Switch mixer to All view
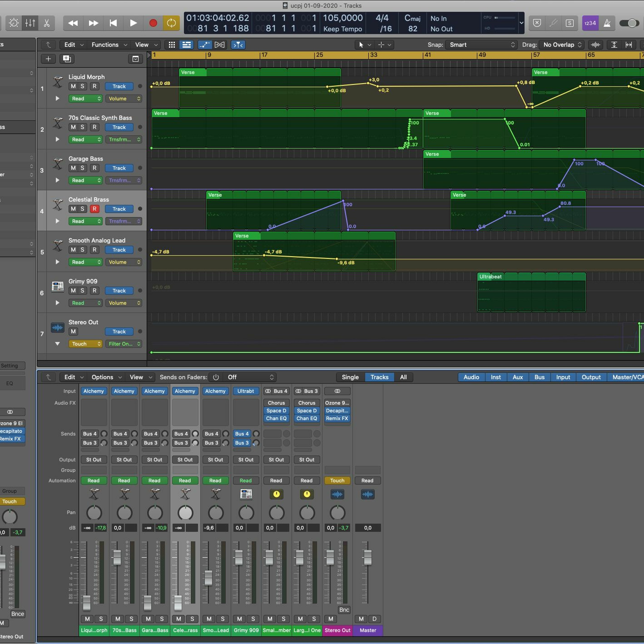The width and height of the screenshot is (644, 644). 403,377
